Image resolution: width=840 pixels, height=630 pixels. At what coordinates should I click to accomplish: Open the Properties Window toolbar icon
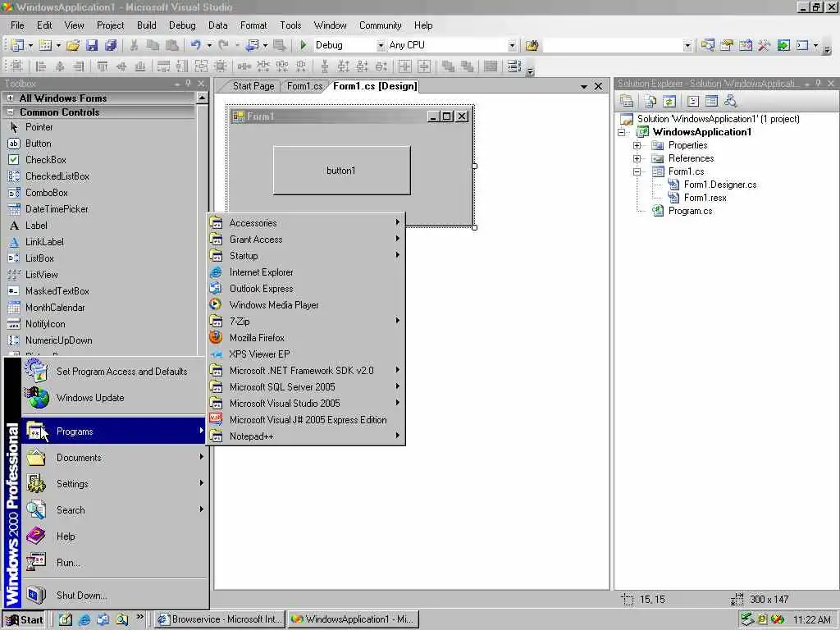click(726, 46)
